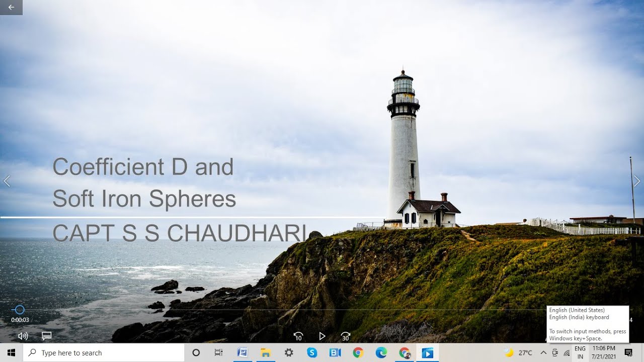
Task: Skip forward 30 seconds
Action: pyautogui.click(x=345, y=336)
